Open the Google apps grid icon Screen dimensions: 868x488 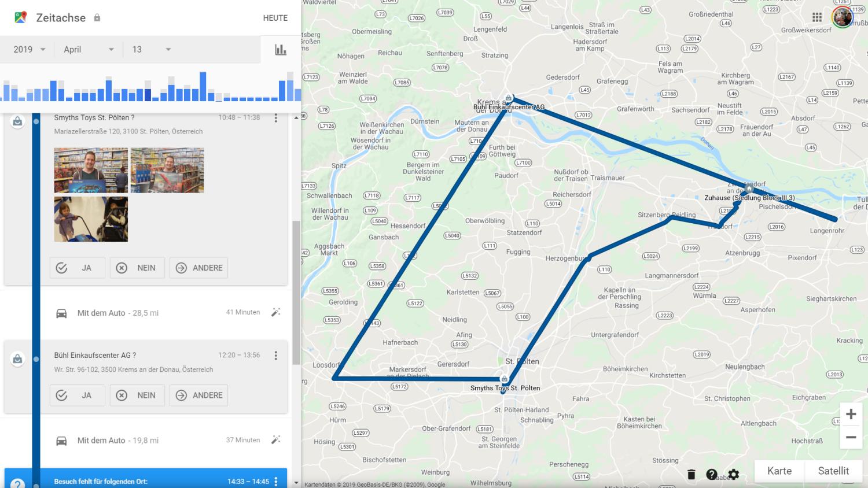817,17
